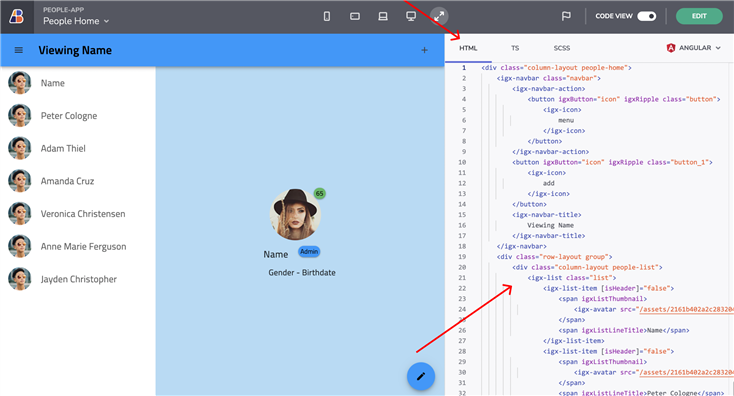Click avatar next to Peter Cologne
Image resolution: width=734 pixels, height=396 pixels.
(x=20, y=116)
